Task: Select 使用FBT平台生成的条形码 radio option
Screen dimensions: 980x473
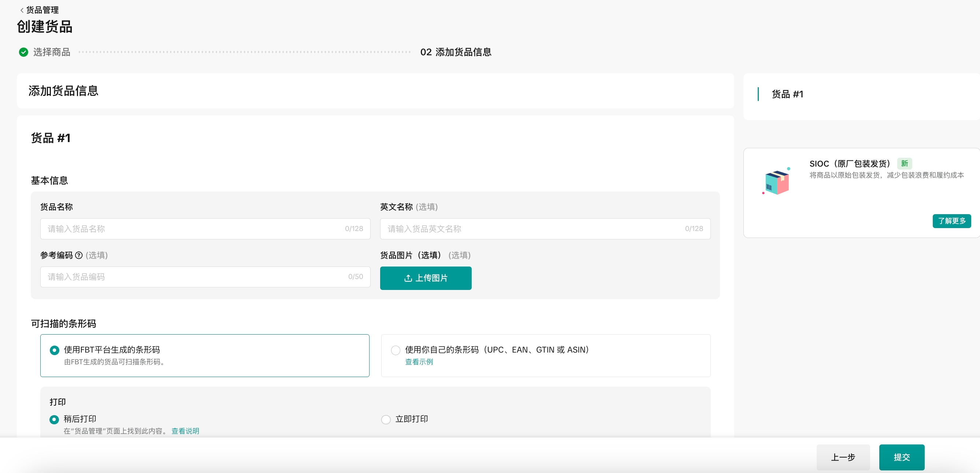Action: coord(55,350)
